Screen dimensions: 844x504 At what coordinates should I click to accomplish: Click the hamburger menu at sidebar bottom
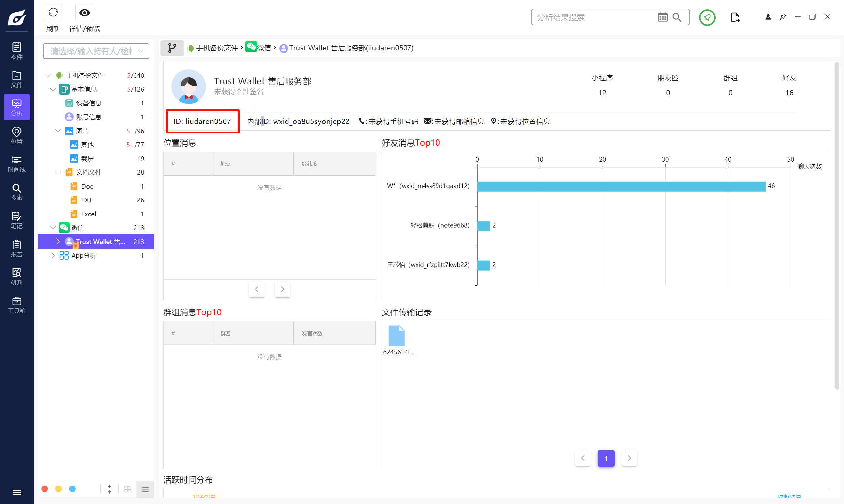(16, 491)
